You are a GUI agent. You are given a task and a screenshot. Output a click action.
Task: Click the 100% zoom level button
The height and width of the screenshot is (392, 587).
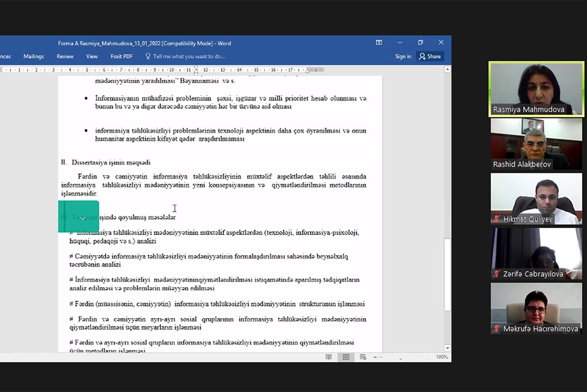[442, 357]
